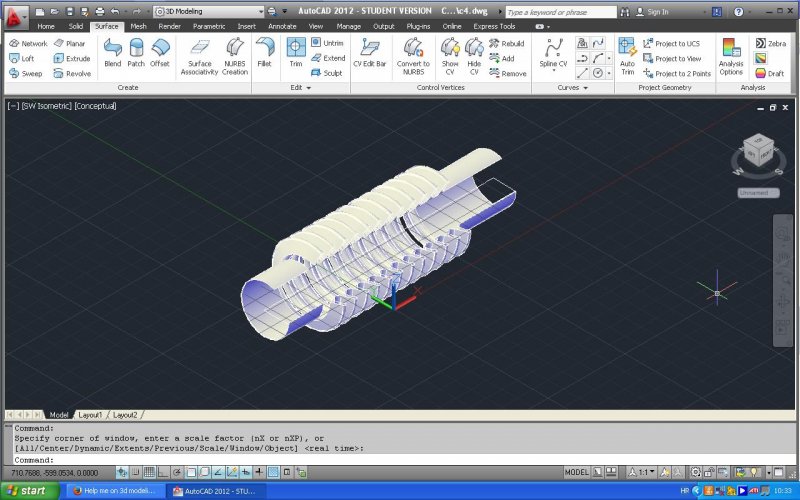Toggle NURBS Creation mode
This screenshot has width=800, height=500.
point(235,56)
